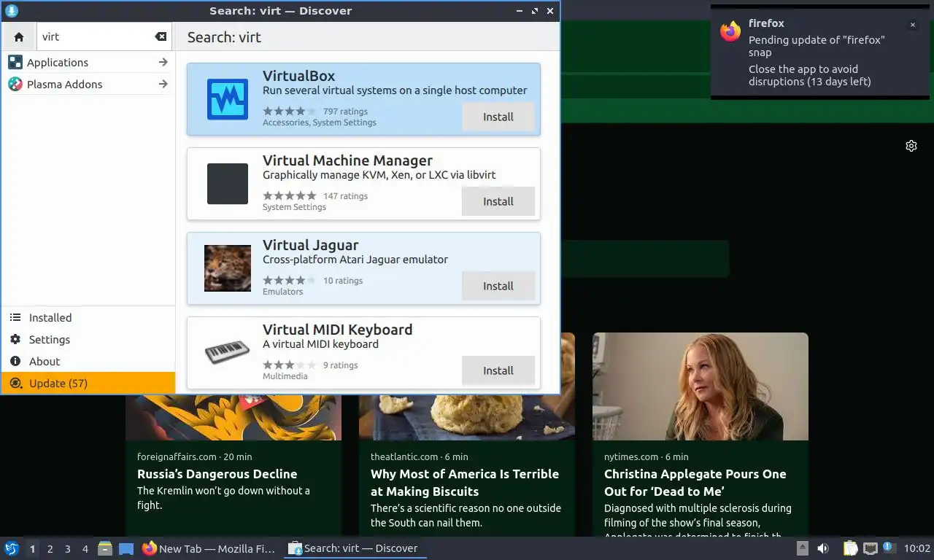Expand Plasma Addons with its arrow
Image resolution: width=934 pixels, height=560 pixels.
163,84
